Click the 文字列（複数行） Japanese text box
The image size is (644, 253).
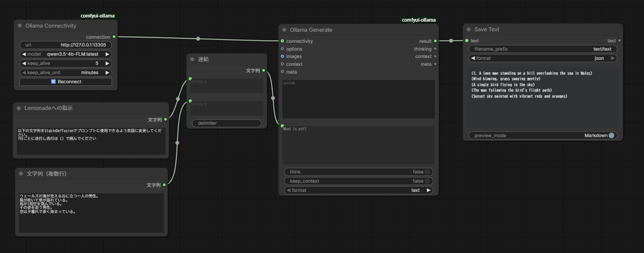[x=91, y=213]
